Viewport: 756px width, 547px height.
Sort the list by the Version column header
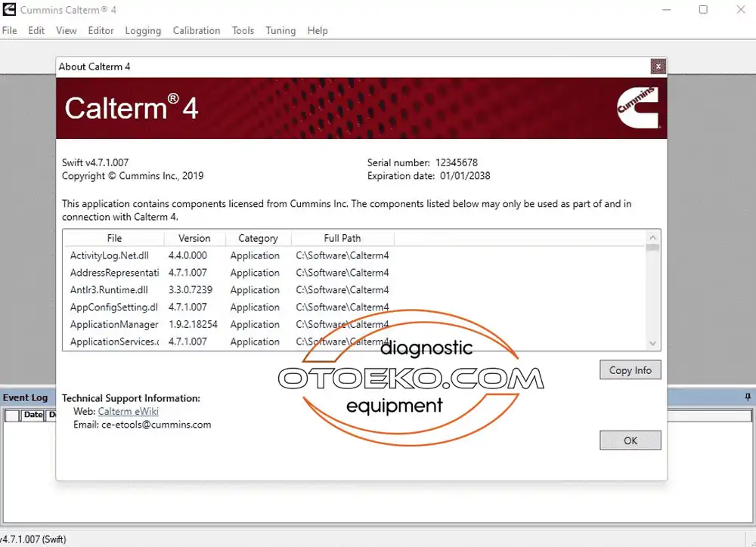194,238
